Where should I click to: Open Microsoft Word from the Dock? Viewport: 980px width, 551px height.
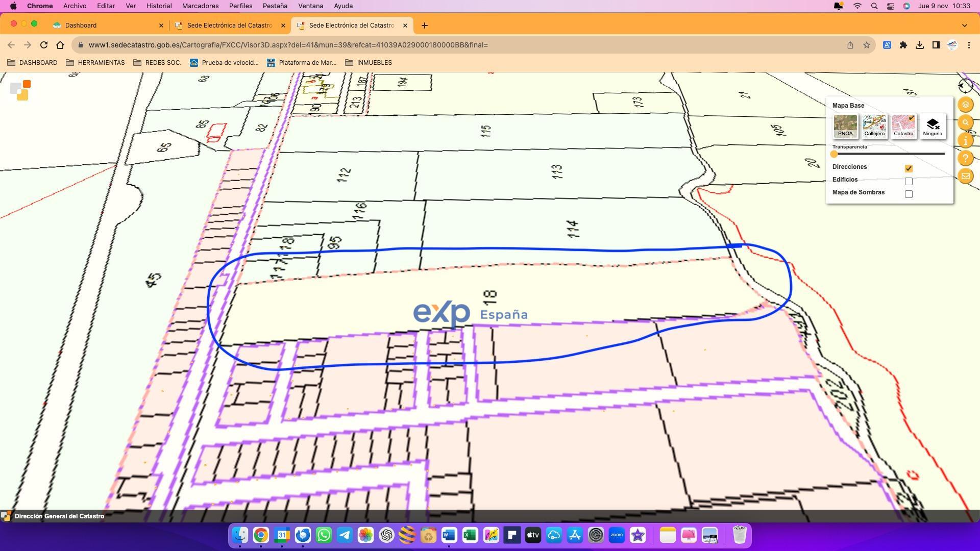(x=449, y=535)
